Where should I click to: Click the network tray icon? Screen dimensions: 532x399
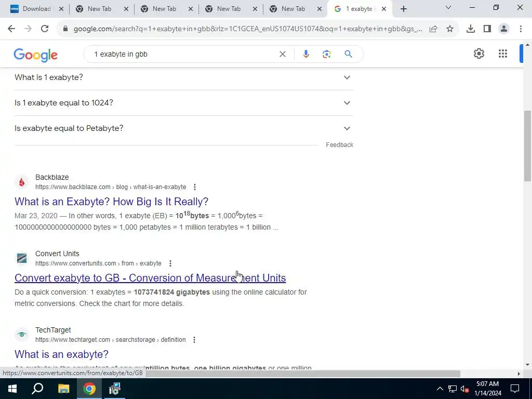(x=453, y=389)
